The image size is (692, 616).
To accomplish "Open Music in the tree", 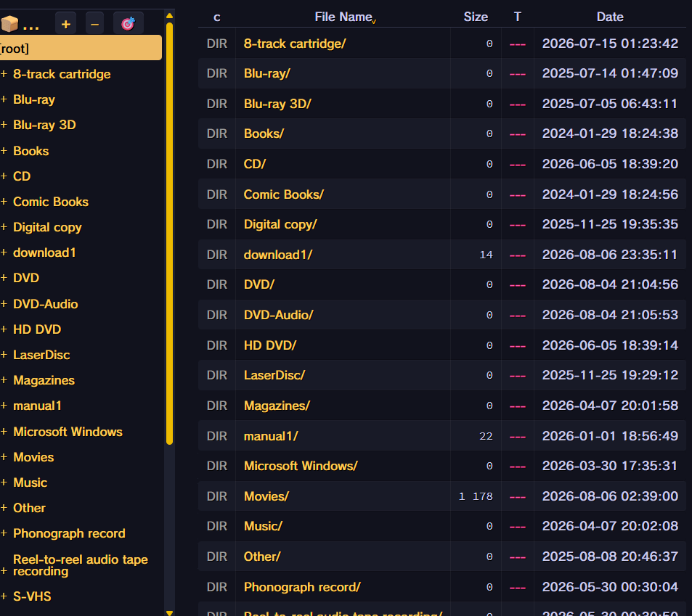I will point(30,482).
